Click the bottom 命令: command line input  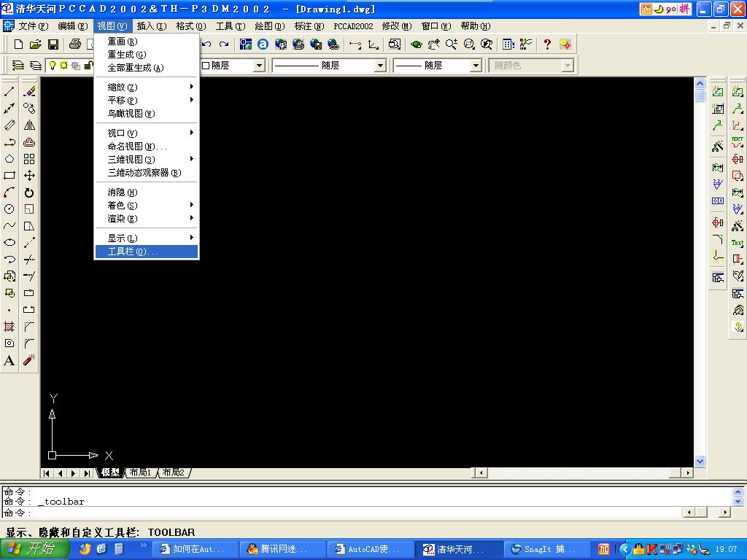(342, 513)
